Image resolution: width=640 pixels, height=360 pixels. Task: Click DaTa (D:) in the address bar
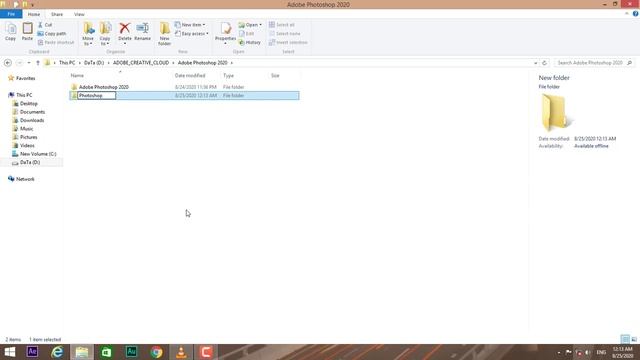[x=94, y=63]
